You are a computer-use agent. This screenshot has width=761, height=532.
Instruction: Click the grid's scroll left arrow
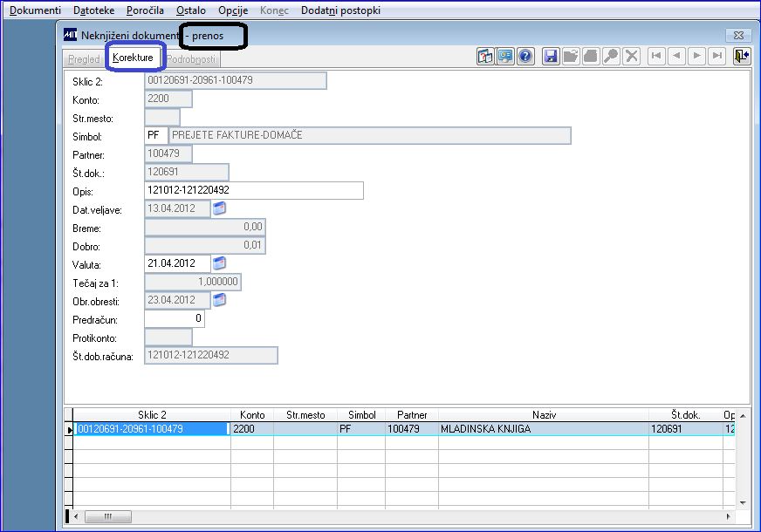point(76,516)
